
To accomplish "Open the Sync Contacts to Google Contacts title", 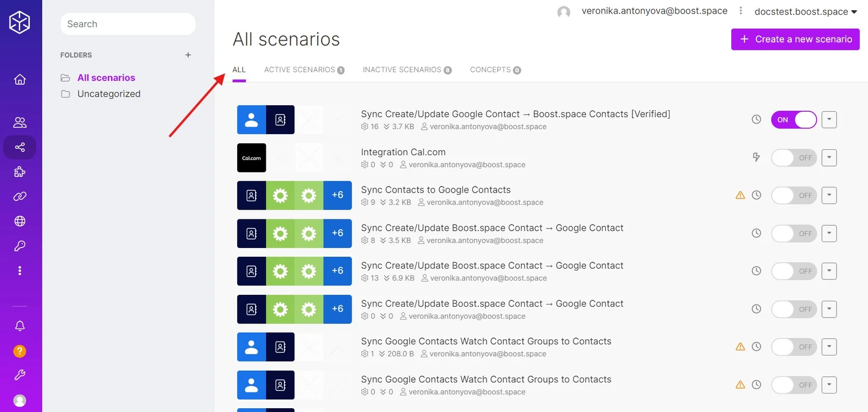I will (436, 190).
